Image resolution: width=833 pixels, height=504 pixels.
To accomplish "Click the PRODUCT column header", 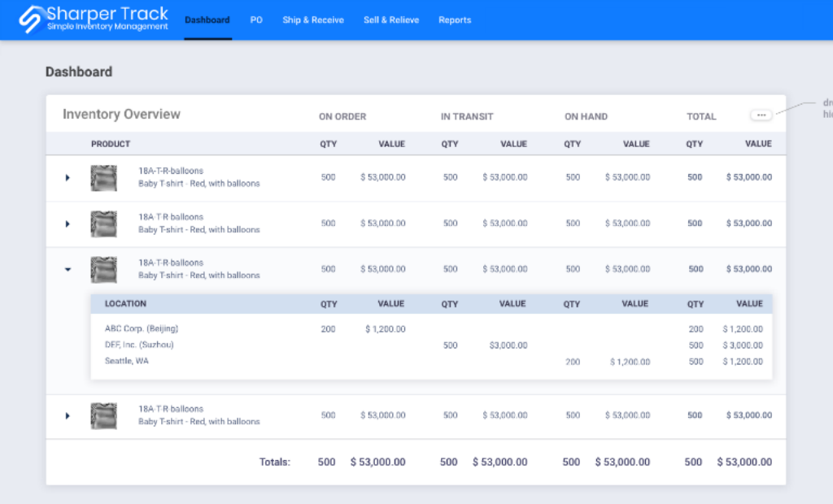I will click(x=111, y=144).
